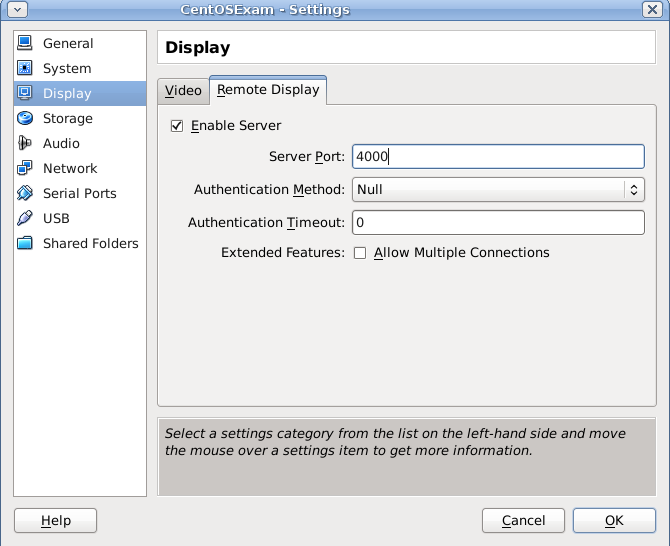Click the Server Port input field
The width and height of the screenshot is (670, 546).
point(497,157)
